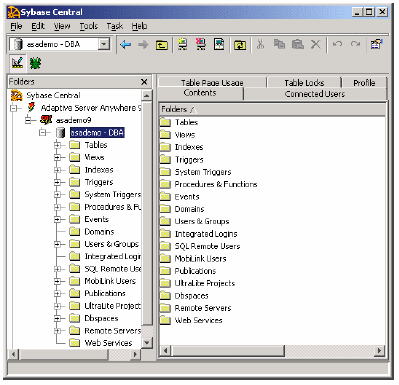Click the Disconnect toolbar icon

(x=201, y=44)
